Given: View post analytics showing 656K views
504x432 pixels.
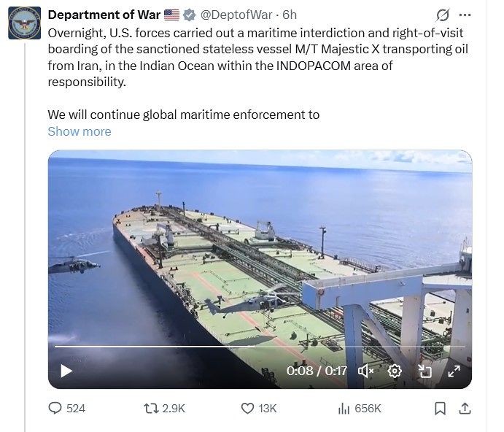Looking at the screenshot, I should coord(359,409).
